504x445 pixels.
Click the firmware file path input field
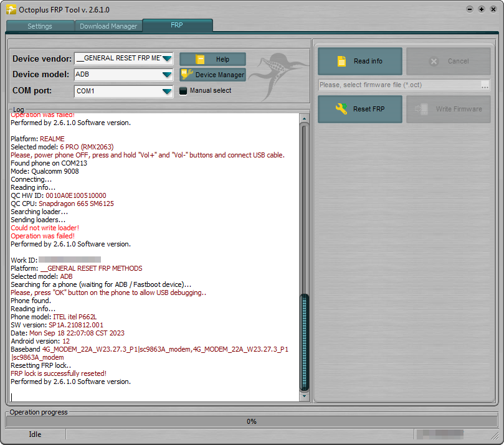[399, 85]
